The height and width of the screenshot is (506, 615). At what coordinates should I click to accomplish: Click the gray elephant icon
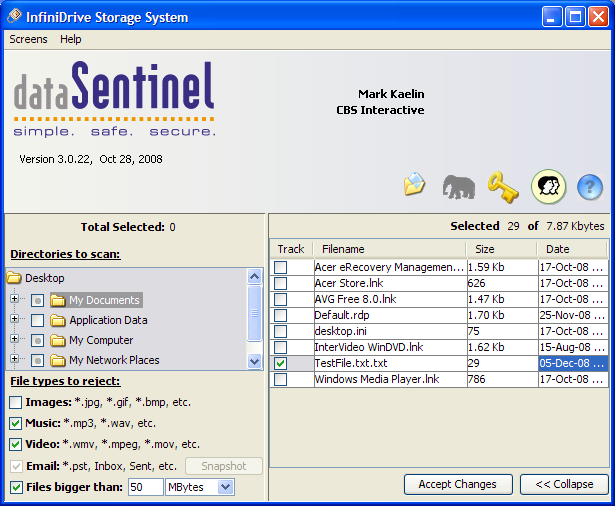coord(459,187)
